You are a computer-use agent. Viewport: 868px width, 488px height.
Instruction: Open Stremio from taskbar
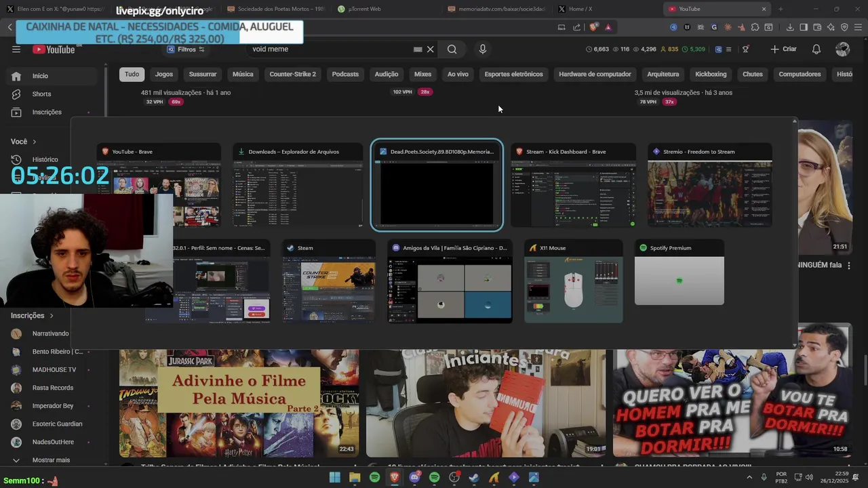[514, 477]
